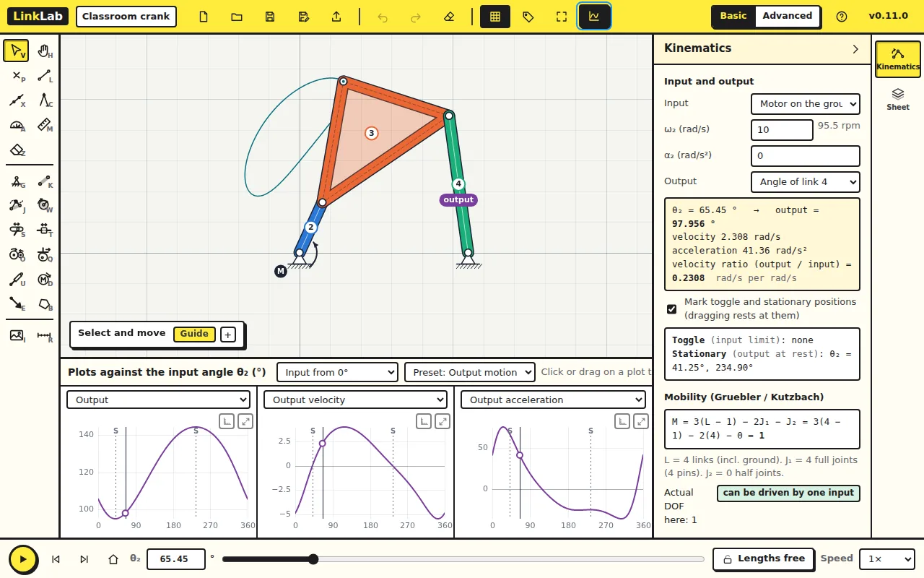Switch to the Kinematics side tab
Image resolution: width=924 pixels, height=578 pixels.
(898, 59)
